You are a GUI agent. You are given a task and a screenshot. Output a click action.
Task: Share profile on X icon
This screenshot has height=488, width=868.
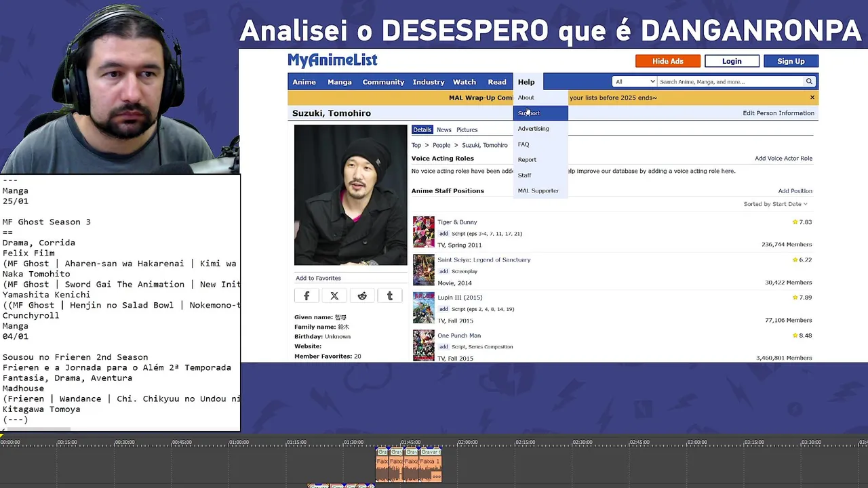click(x=334, y=296)
